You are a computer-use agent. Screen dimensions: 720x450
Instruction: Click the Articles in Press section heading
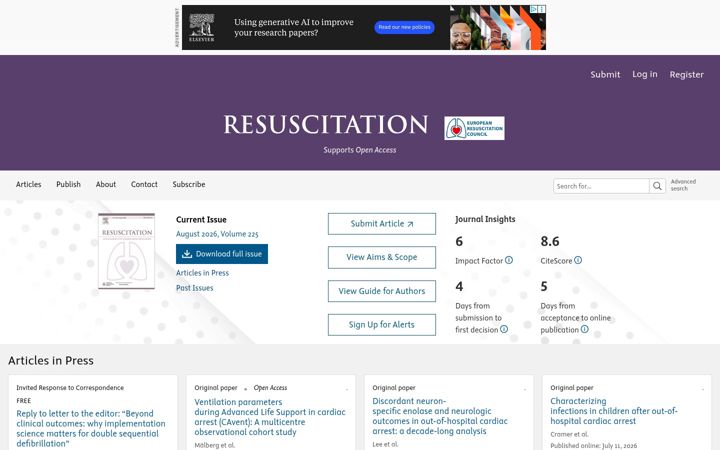coord(51,360)
